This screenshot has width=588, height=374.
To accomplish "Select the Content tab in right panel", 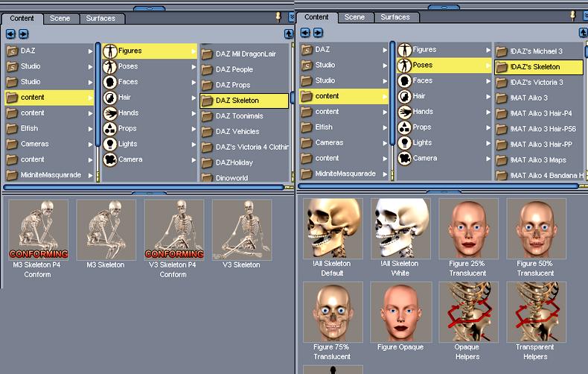I will (x=316, y=17).
